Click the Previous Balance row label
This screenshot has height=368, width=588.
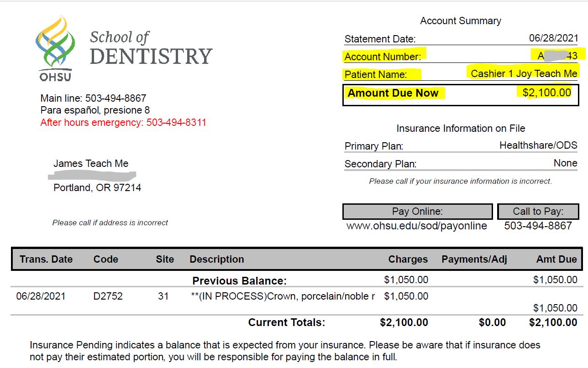(239, 280)
